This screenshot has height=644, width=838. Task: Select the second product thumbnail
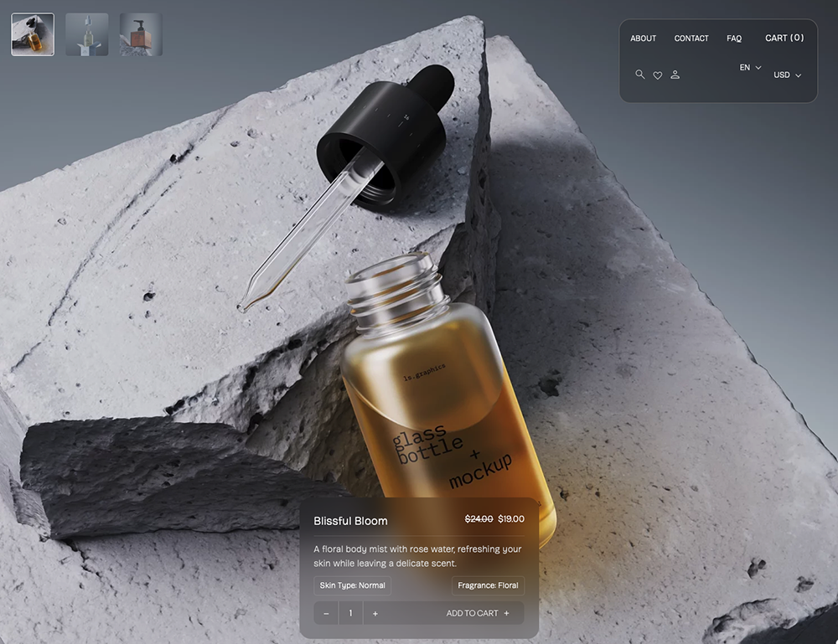(x=87, y=34)
